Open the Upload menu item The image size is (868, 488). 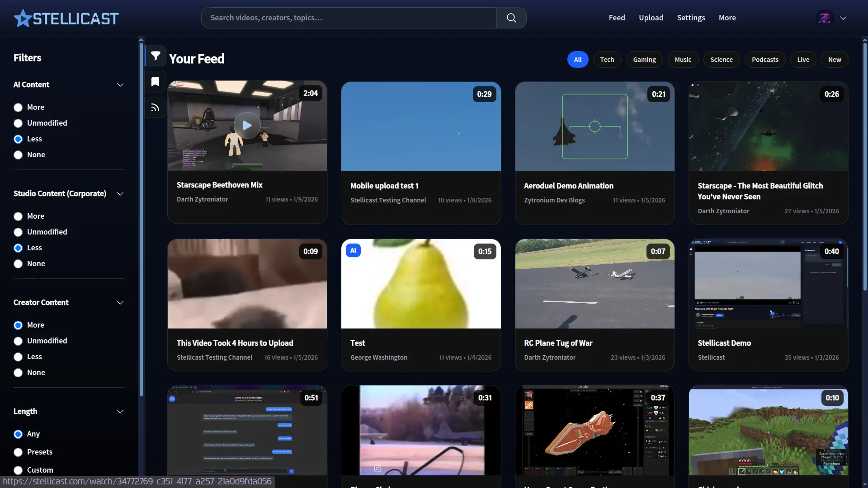point(651,18)
